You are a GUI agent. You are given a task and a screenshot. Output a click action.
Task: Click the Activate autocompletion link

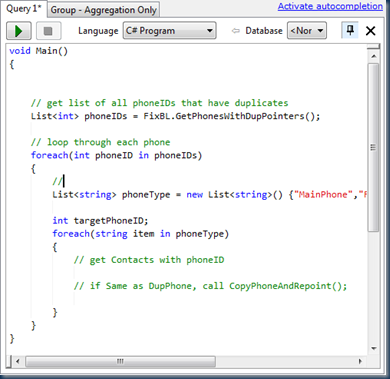pos(330,6)
